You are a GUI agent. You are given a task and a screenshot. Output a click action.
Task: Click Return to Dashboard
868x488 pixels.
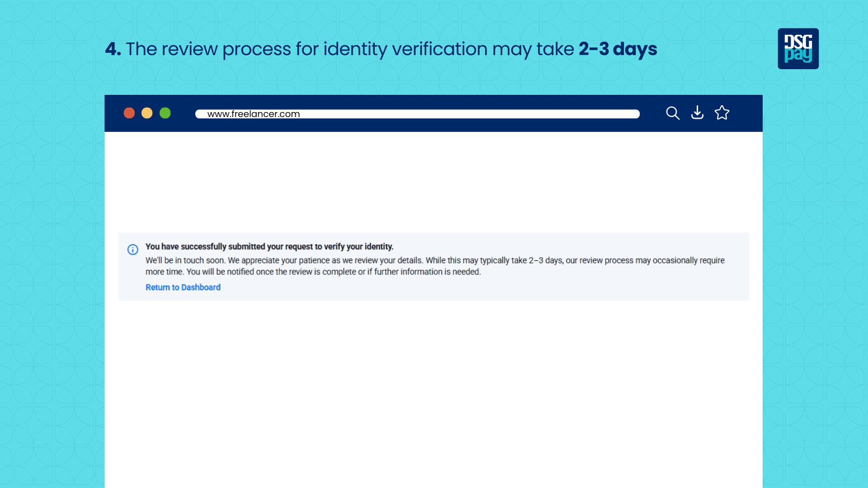(183, 287)
